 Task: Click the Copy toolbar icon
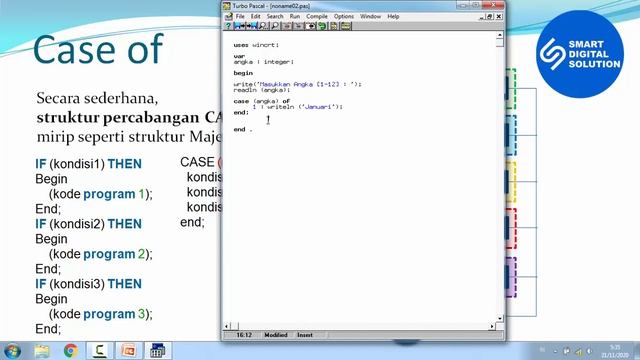click(299, 26)
